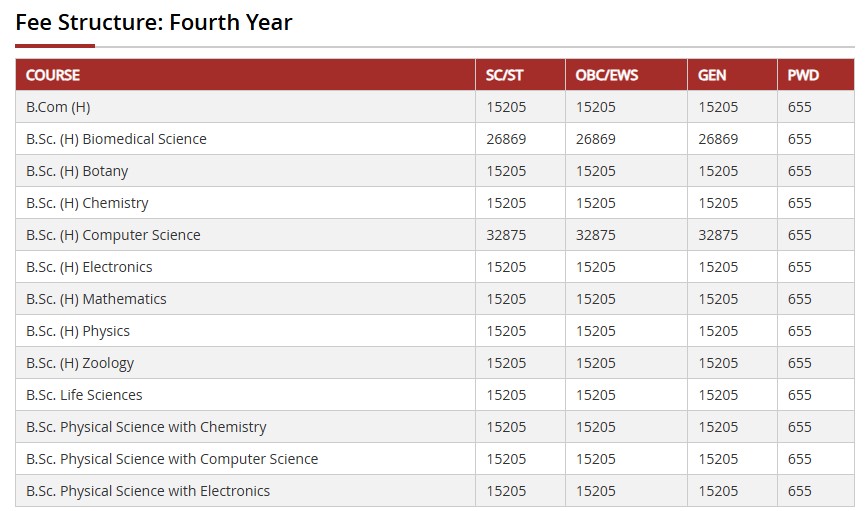The height and width of the screenshot is (511, 866).
Task: Click the B.Sc. (H) Botany course name
Action: coord(77,171)
